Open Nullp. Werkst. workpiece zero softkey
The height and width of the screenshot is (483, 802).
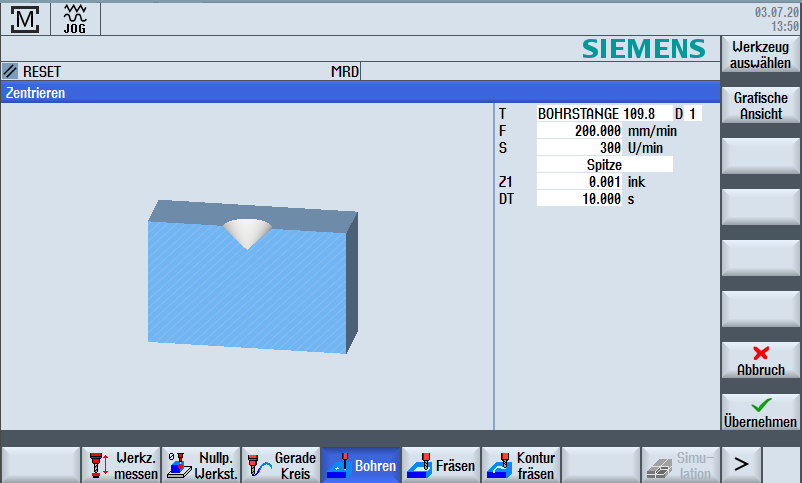coord(202,465)
